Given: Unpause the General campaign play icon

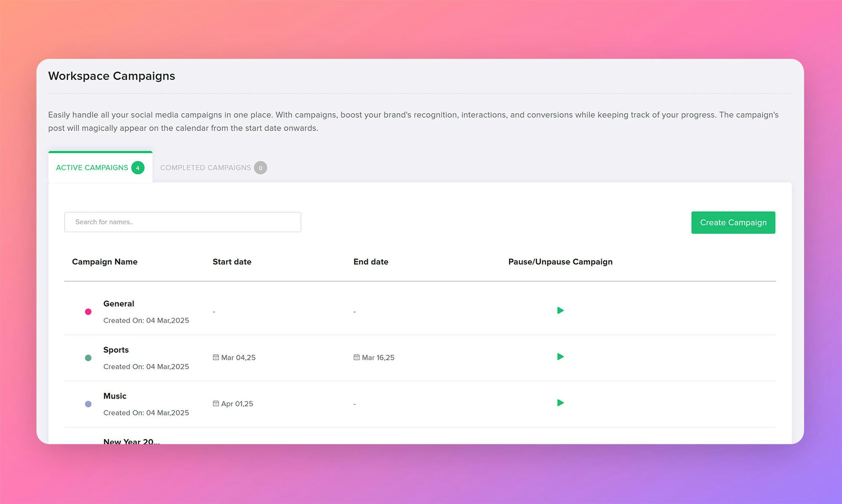Looking at the screenshot, I should pyautogui.click(x=560, y=310).
